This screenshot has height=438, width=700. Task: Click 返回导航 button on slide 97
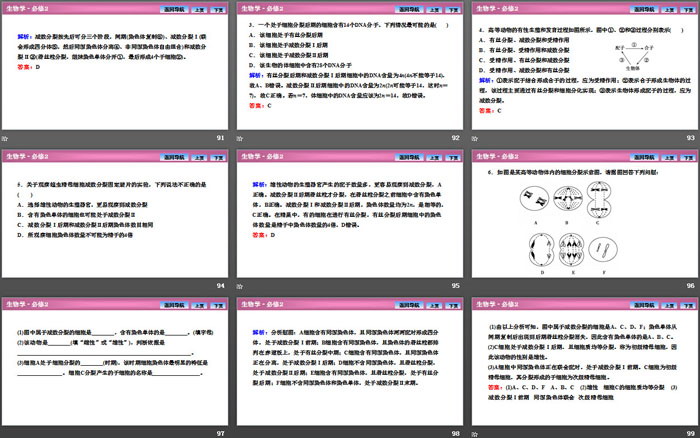(174, 305)
